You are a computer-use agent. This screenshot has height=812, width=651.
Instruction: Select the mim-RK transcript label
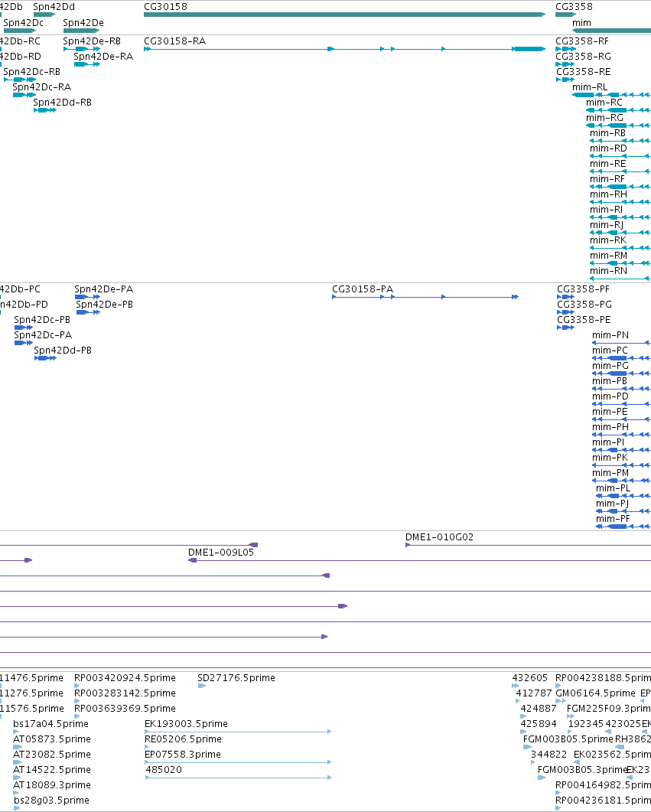[x=609, y=240]
